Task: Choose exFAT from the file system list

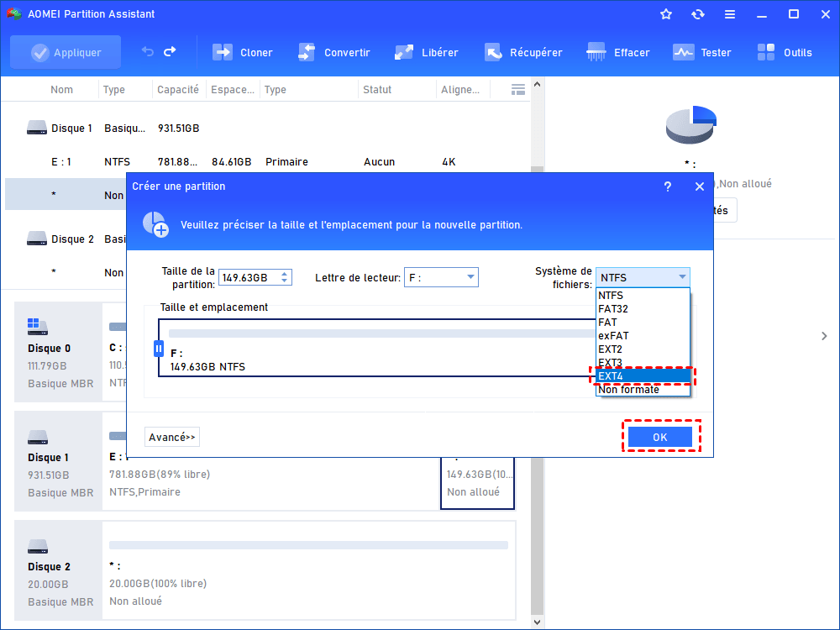Action: (643, 336)
